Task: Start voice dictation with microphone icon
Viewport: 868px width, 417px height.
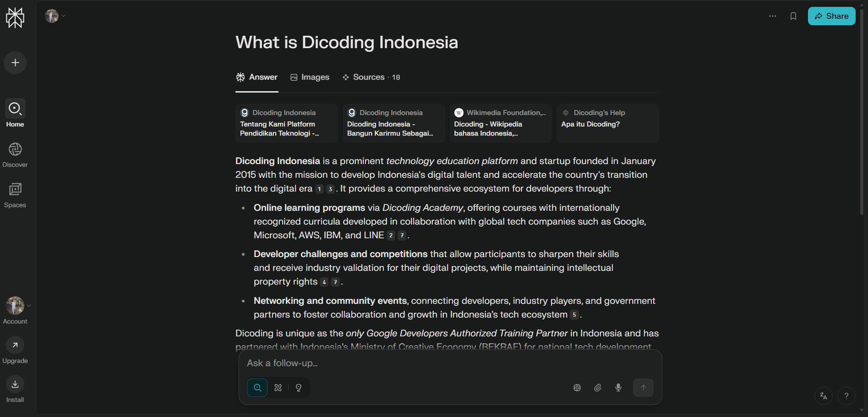Action: point(618,388)
